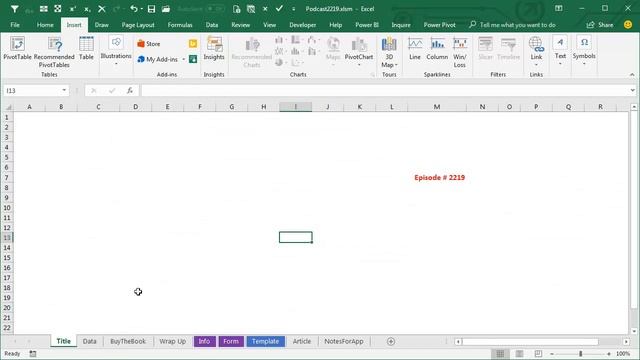The width and height of the screenshot is (640, 360).
Task: Open Customize Quick Access Toolbar dropdown
Action: pos(293,9)
